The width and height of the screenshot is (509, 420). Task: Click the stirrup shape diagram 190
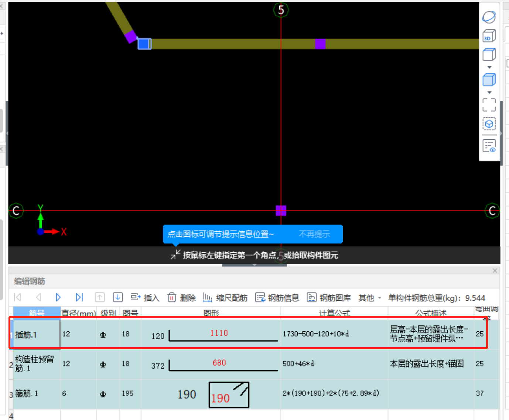pyautogui.click(x=229, y=395)
